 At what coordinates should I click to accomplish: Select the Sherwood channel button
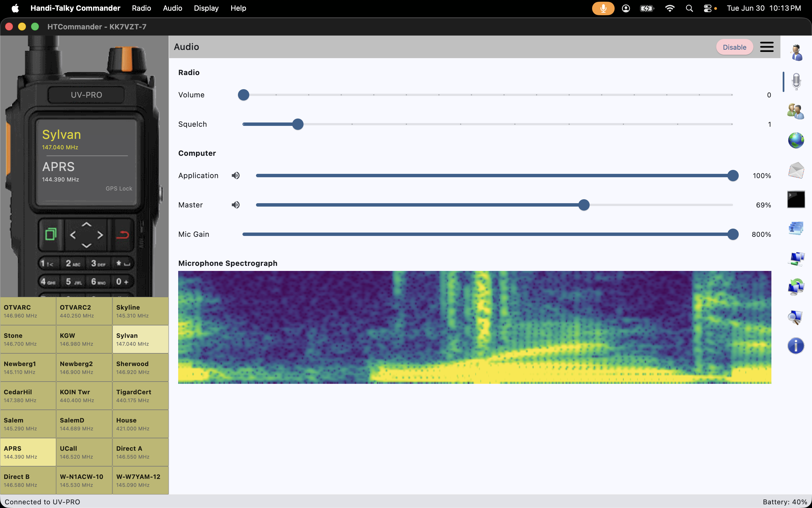pos(140,367)
